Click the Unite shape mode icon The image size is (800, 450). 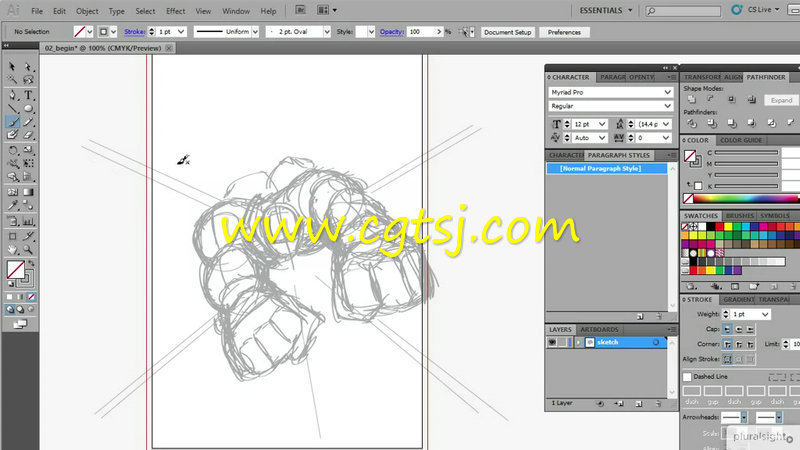pos(691,99)
